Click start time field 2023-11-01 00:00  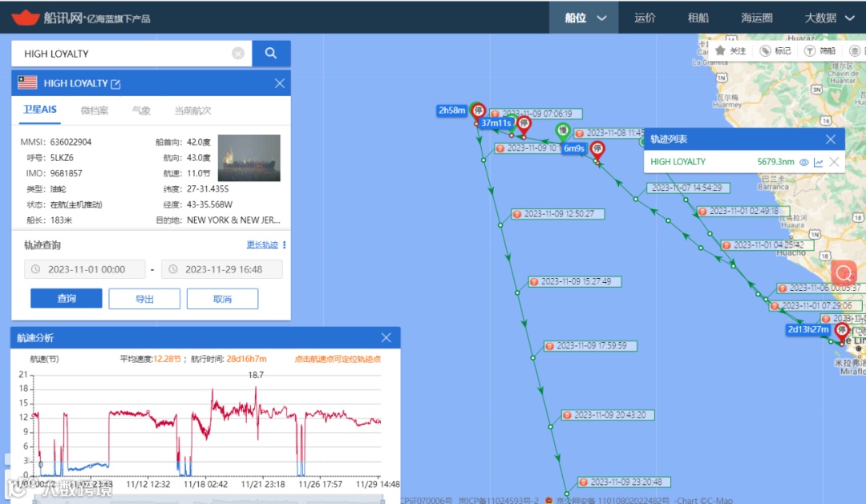[84, 269]
